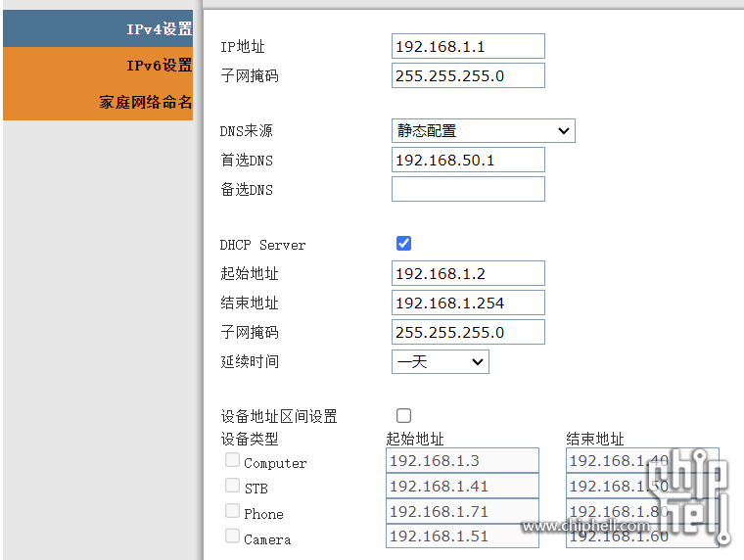Click the 首选DNS input field
The width and height of the screenshot is (744, 560).
(x=468, y=160)
